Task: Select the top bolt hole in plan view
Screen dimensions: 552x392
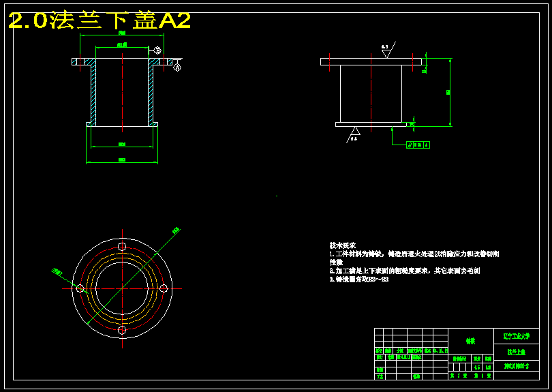Action: [x=122, y=246]
